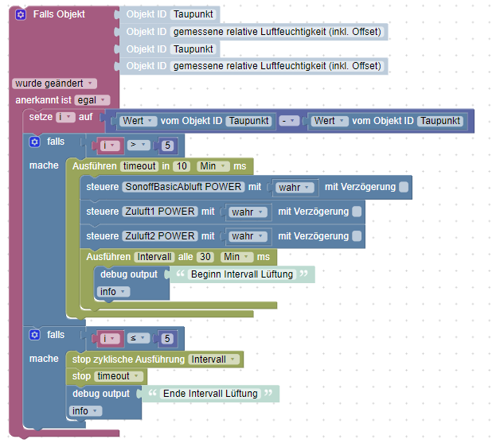Screen dimensions: 504x443
Task: Click timeout name field in Ausführen block
Action: [139, 166]
